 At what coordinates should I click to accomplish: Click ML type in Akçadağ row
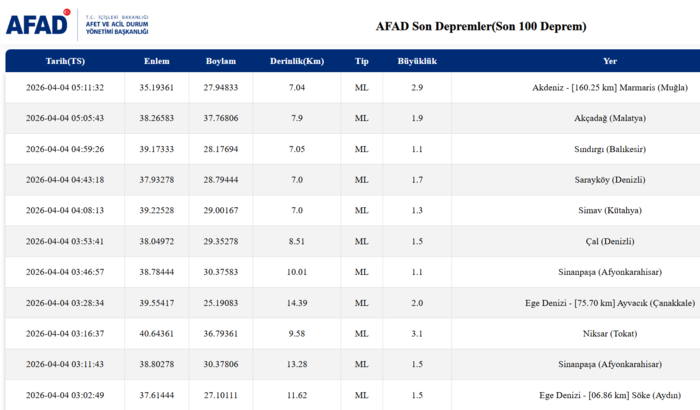pos(362,118)
